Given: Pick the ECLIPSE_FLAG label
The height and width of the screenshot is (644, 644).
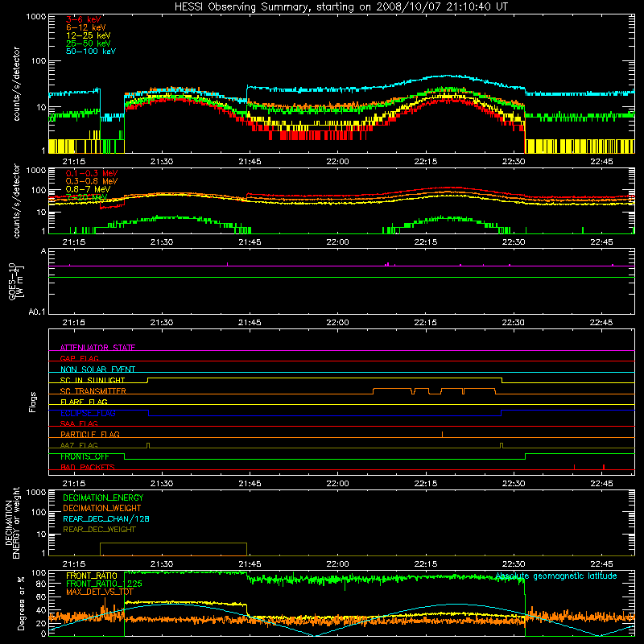Looking at the screenshot, I should 88,413.
